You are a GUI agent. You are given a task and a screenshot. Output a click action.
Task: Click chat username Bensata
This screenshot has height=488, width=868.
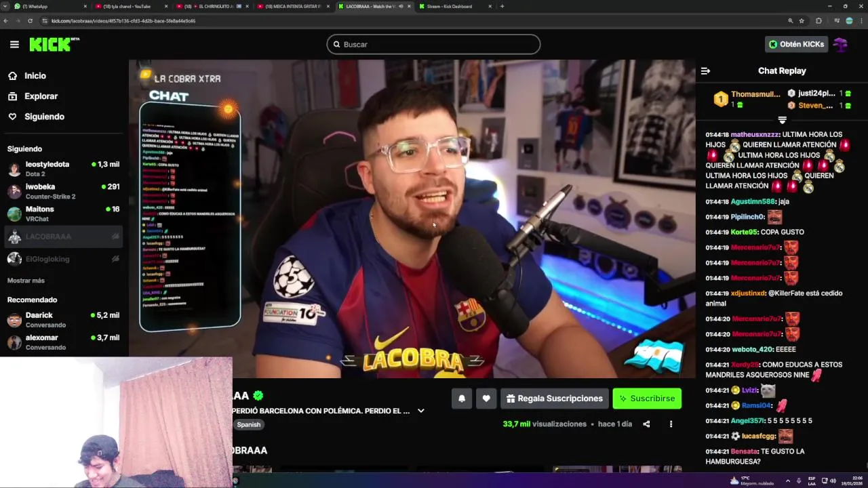click(x=744, y=451)
